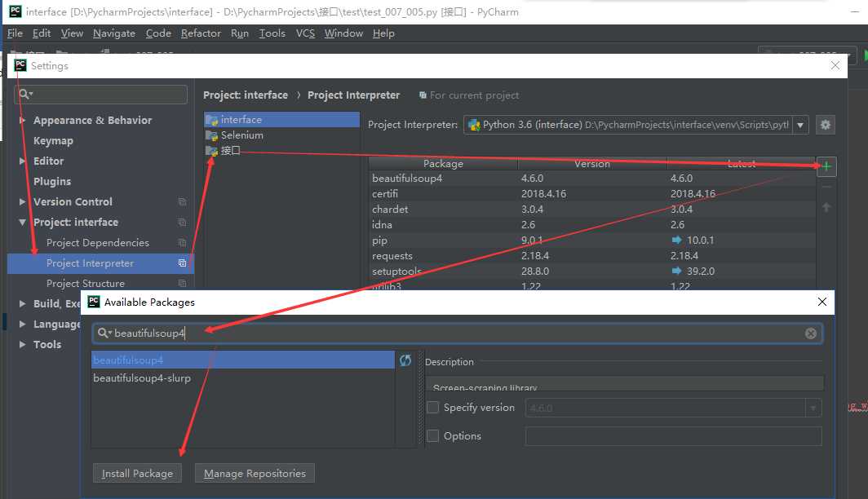The width and height of the screenshot is (868, 499).
Task: Open the interpreter settings gear icon
Action: pyautogui.click(x=826, y=125)
